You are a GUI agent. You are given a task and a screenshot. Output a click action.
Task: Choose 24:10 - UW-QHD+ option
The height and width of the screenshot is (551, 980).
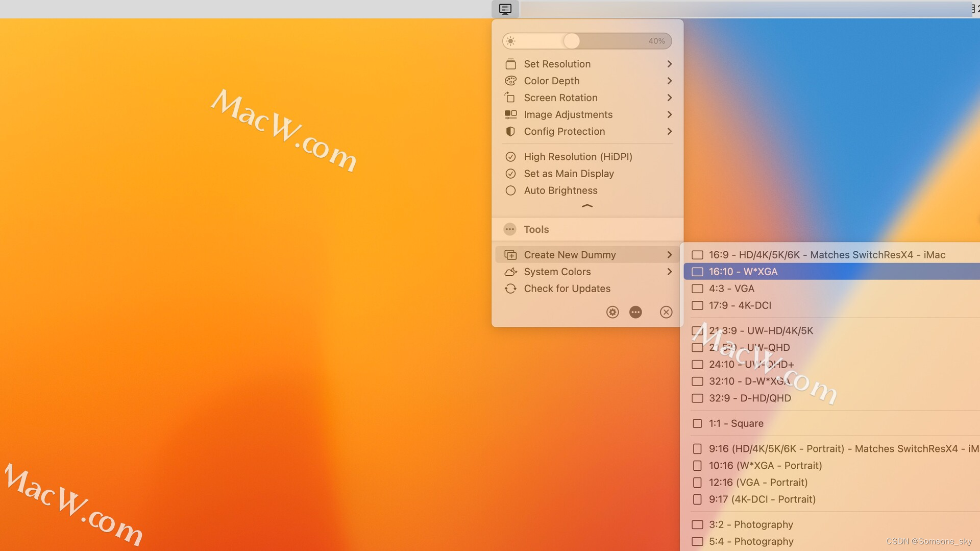tap(831, 365)
